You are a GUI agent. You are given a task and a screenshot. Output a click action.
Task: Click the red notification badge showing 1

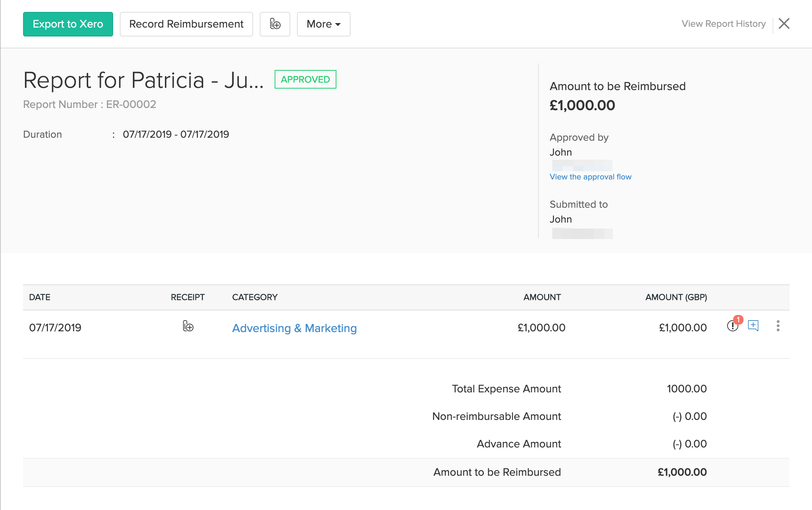(x=738, y=319)
